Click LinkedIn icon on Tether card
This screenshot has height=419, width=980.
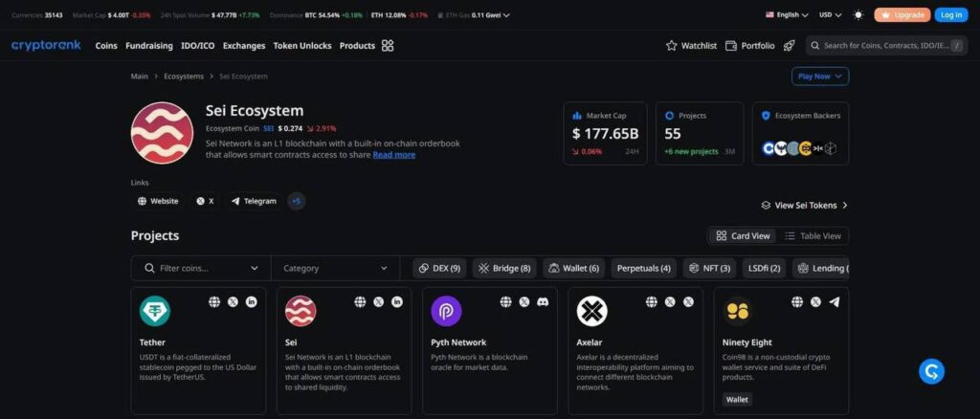click(252, 301)
